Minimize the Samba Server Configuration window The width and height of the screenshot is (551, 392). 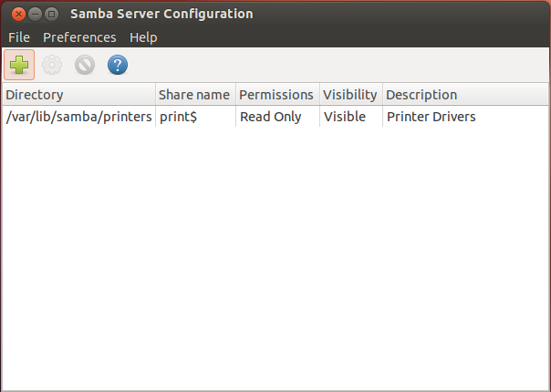coord(36,15)
